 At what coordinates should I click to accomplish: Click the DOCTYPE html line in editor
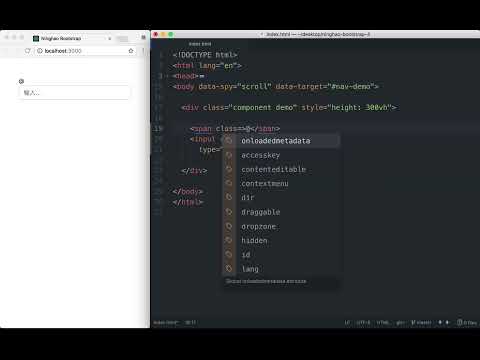coord(205,55)
